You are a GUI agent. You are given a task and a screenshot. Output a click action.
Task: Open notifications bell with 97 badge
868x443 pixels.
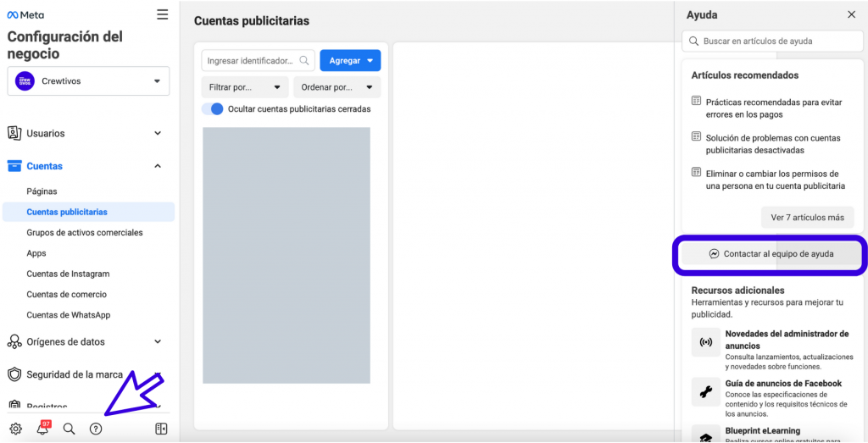click(x=42, y=429)
